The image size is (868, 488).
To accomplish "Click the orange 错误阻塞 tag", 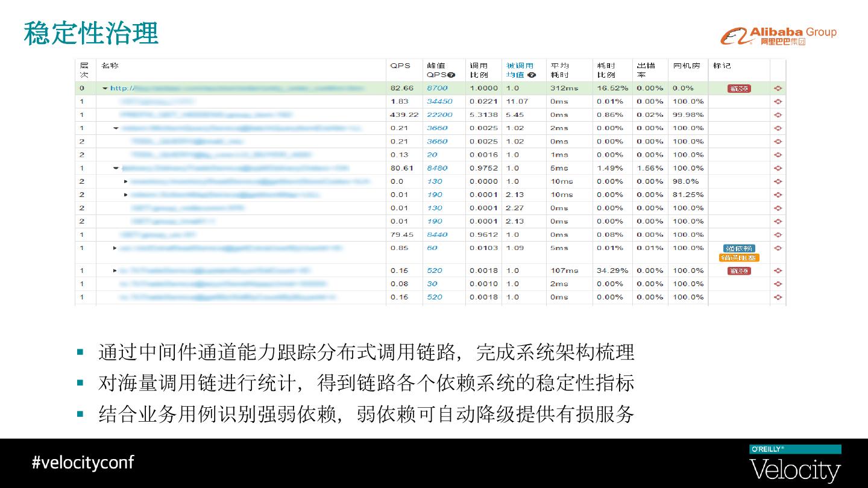I will point(739,258).
